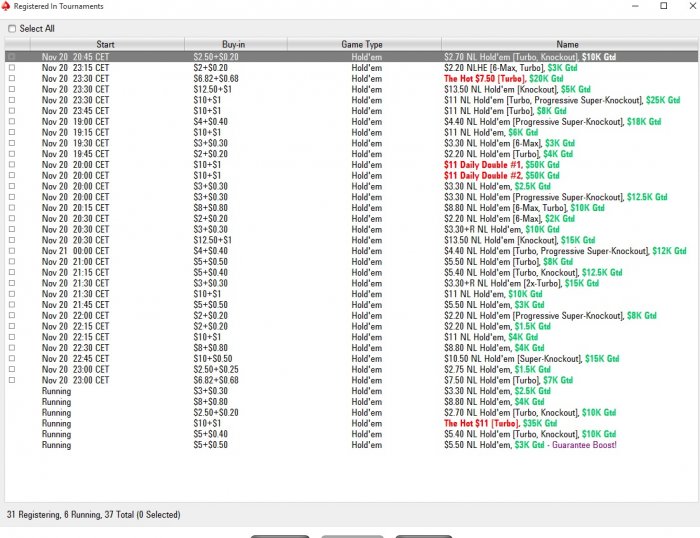Tick the Select All checkbox
This screenshot has width=700, height=538.
(x=12, y=29)
